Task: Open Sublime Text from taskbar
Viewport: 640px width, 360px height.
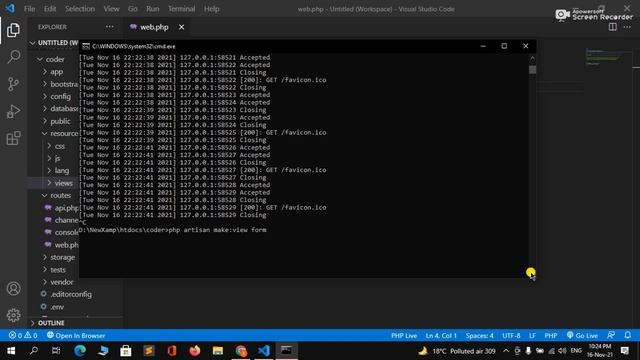Action: pyautogui.click(x=149, y=351)
